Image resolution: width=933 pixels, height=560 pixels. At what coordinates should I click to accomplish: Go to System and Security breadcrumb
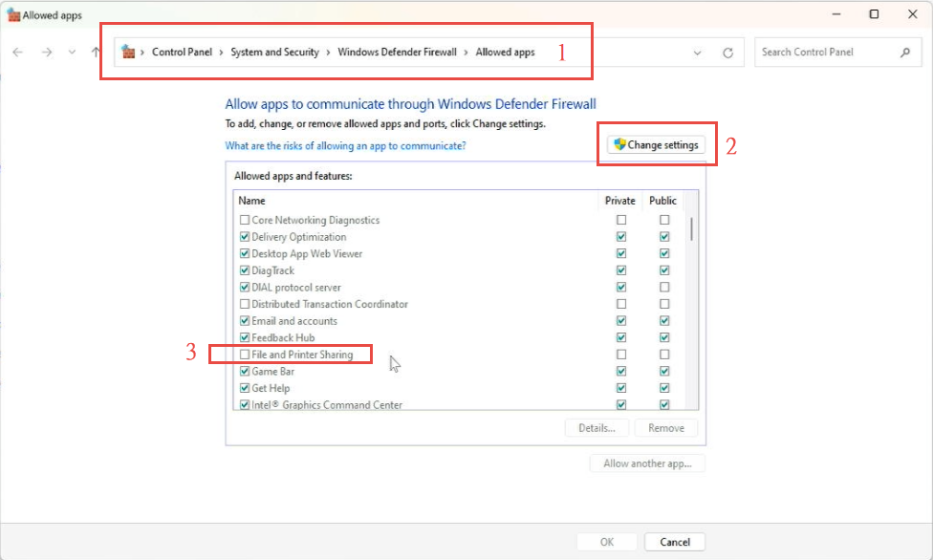pos(274,53)
